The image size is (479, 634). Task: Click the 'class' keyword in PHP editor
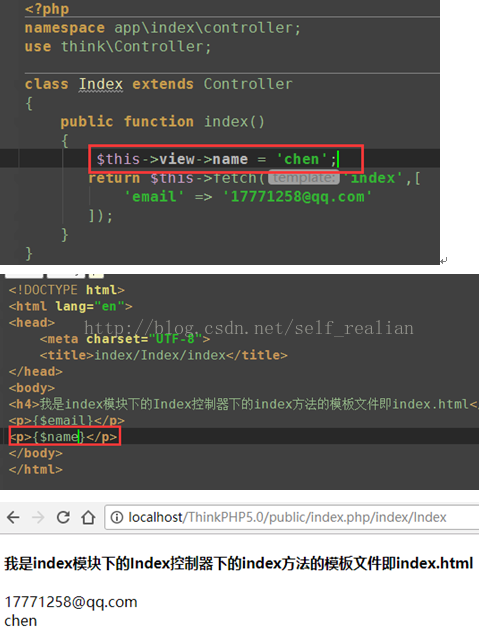[x=46, y=84]
